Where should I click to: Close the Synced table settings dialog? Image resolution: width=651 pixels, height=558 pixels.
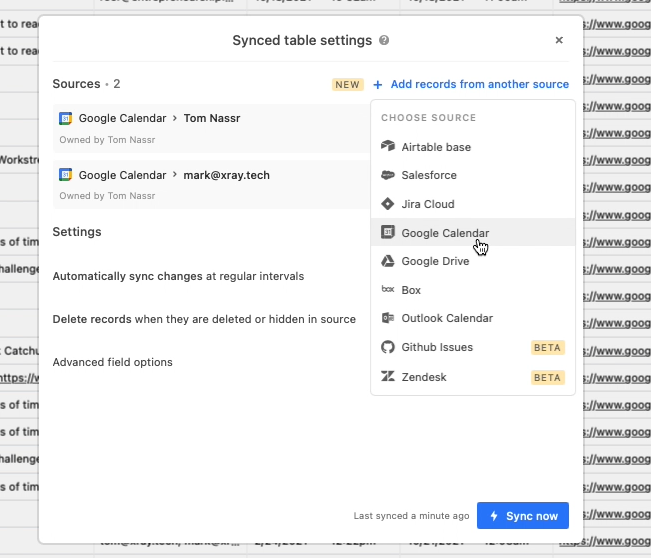pos(559,41)
